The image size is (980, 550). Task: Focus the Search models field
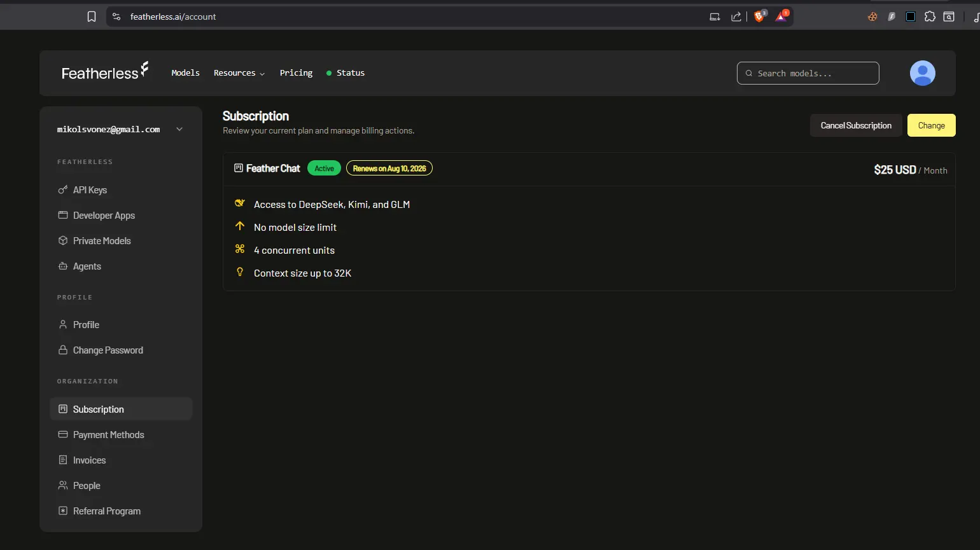pos(808,73)
